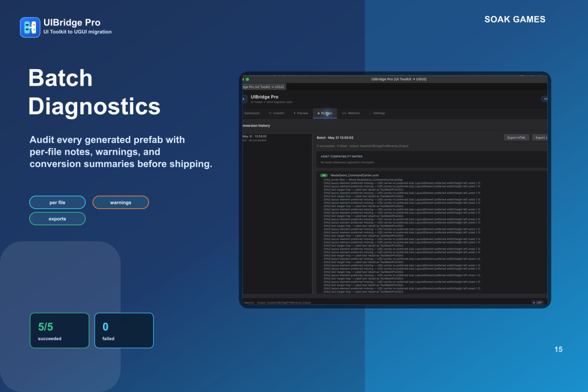
Task: Click the '5/5 succeeded' stat card
Action: 59,330
